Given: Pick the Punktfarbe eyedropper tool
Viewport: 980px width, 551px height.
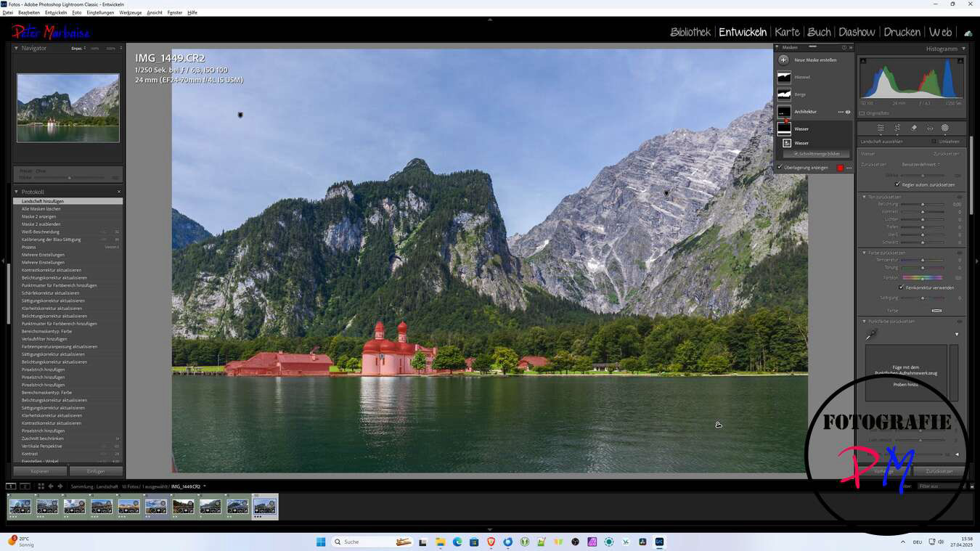Looking at the screenshot, I should (x=871, y=335).
